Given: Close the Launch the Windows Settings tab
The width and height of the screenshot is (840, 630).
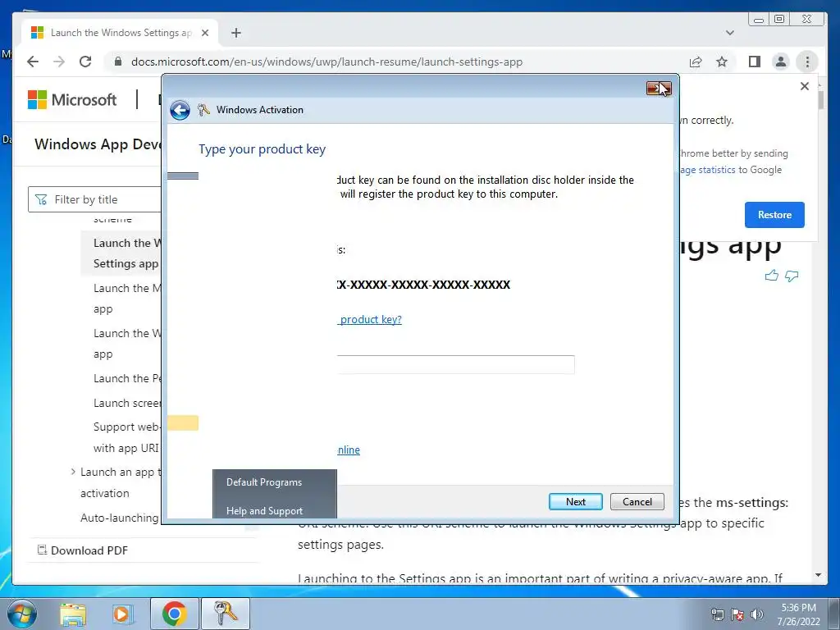Looking at the screenshot, I should click(204, 33).
